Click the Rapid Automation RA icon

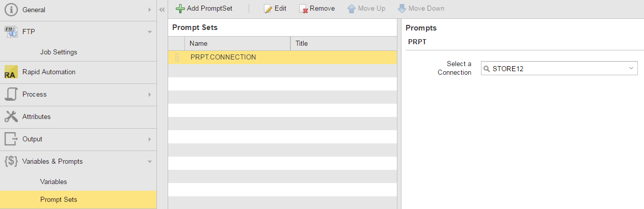[x=11, y=72]
